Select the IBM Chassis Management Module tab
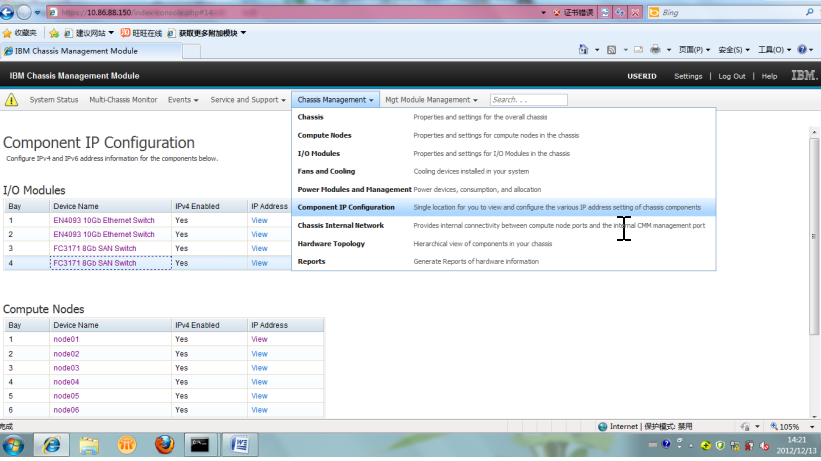Viewport: 821px width, 461px height. 91,51
